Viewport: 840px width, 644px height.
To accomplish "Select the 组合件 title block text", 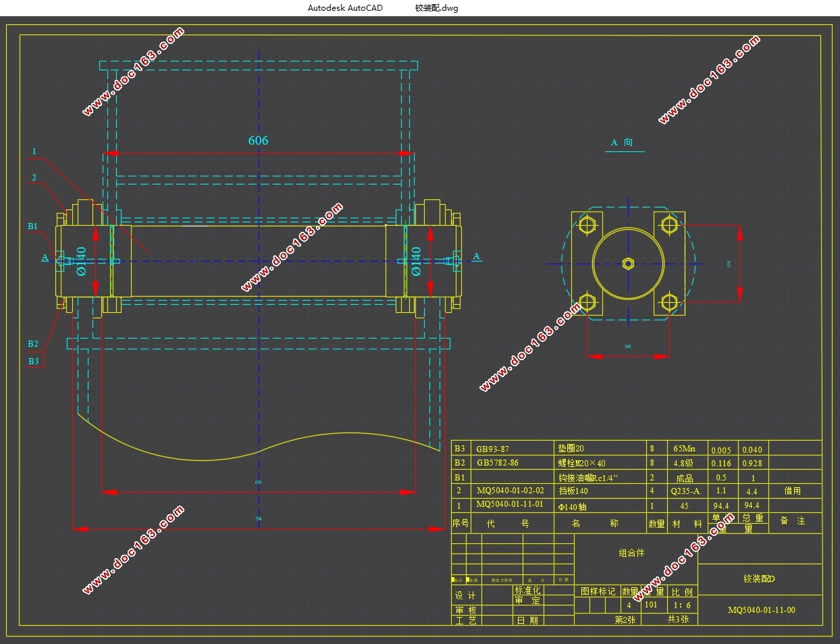I will coord(632,553).
